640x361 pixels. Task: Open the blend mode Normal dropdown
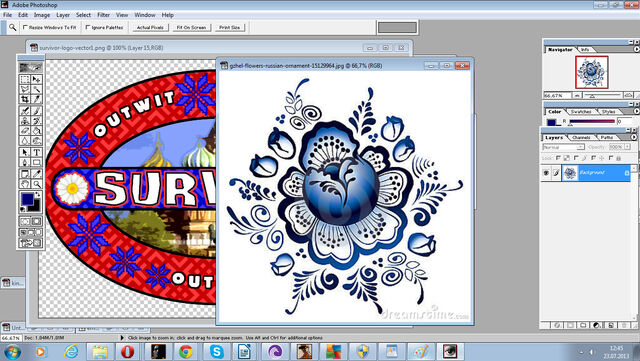pyautogui.click(x=564, y=147)
